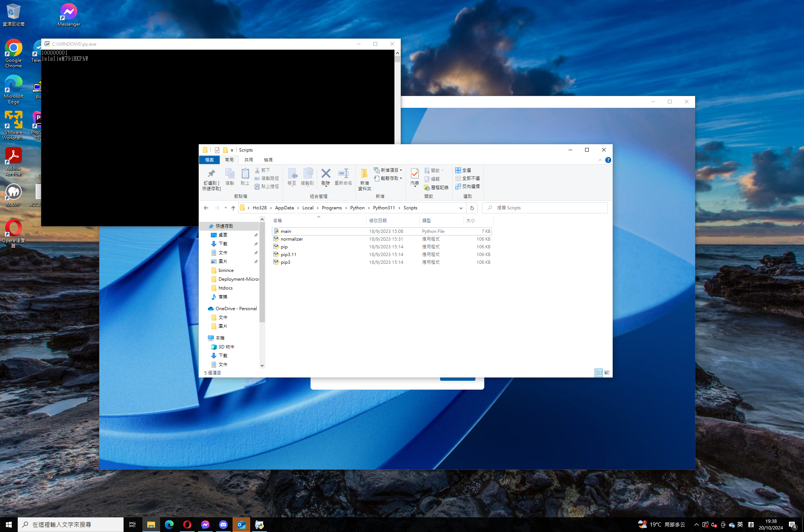The height and width of the screenshot is (532, 804).
Task: Switch to the Home ribbon tab
Action: tap(229, 160)
